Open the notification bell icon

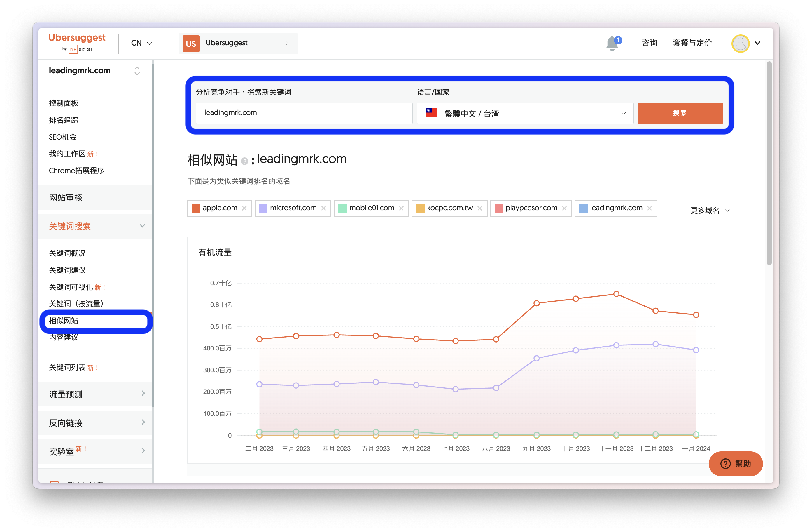click(612, 44)
